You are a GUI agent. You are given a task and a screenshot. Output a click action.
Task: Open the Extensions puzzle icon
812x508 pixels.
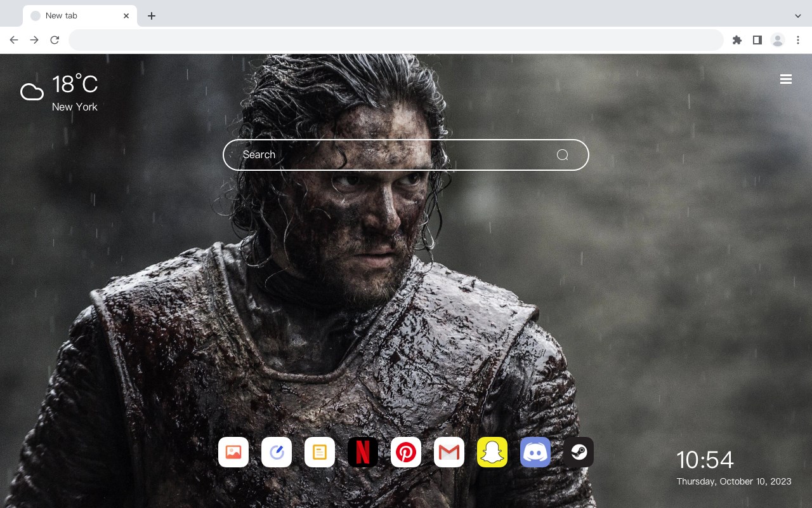click(x=737, y=40)
